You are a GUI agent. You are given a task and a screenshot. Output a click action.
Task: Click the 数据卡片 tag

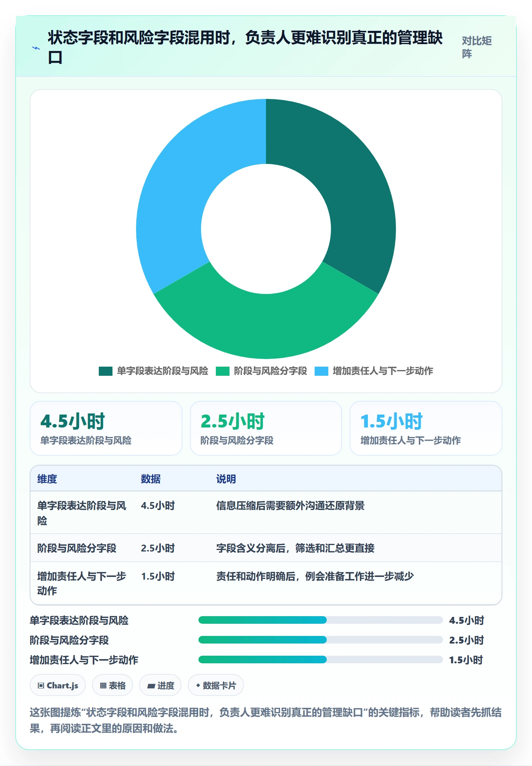pyautogui.click(x=216, y=685)
